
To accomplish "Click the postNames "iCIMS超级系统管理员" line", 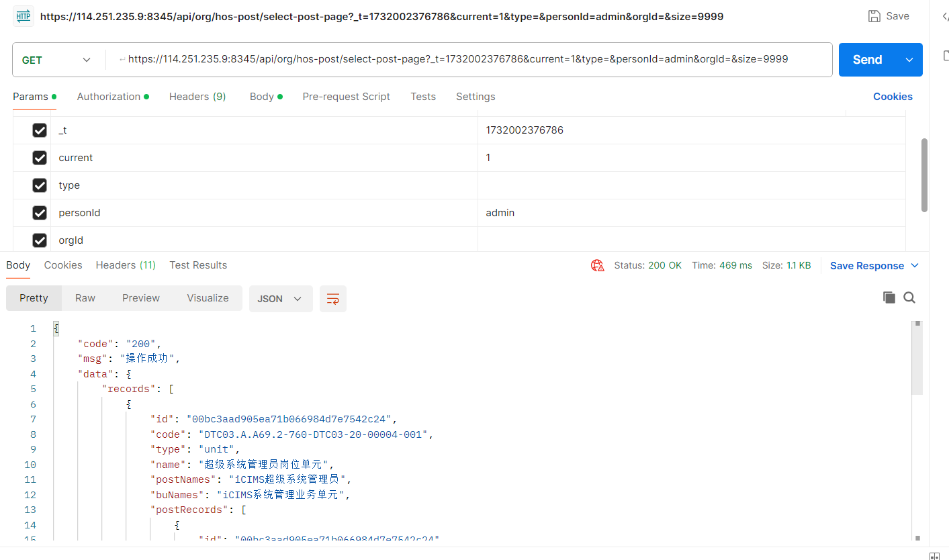I will pos(251,479).
